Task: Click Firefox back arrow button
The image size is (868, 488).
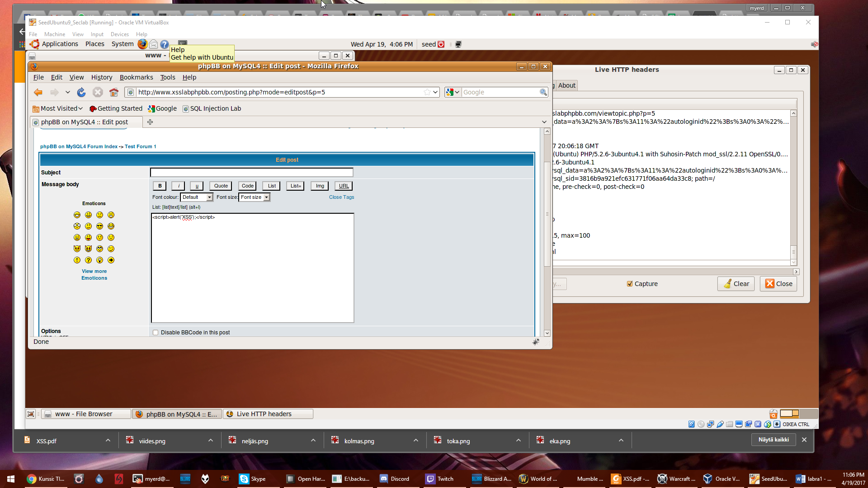Action: 38,92
